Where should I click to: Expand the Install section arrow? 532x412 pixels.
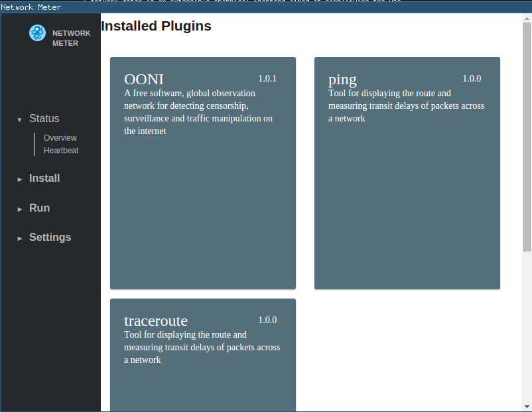[x=20, y=180]
